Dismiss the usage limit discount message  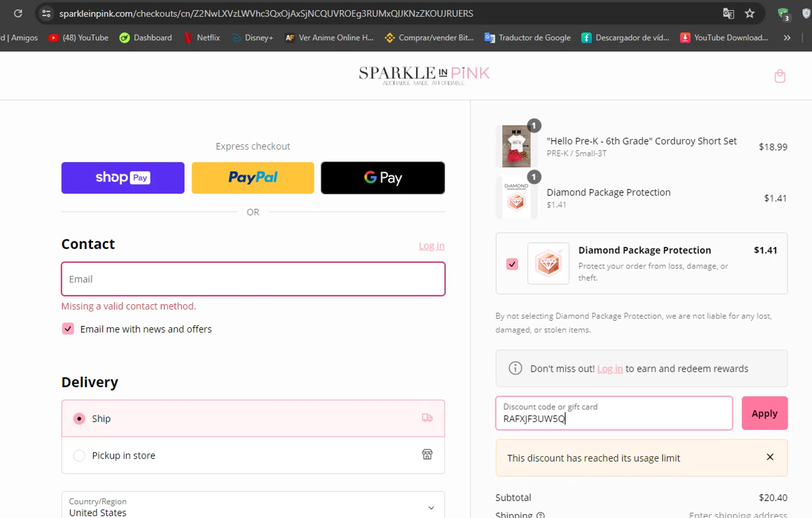coord(770,457)
